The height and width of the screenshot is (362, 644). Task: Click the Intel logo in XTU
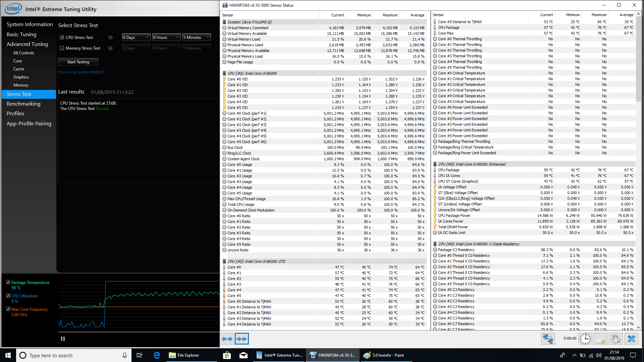[x=13, y=9]
